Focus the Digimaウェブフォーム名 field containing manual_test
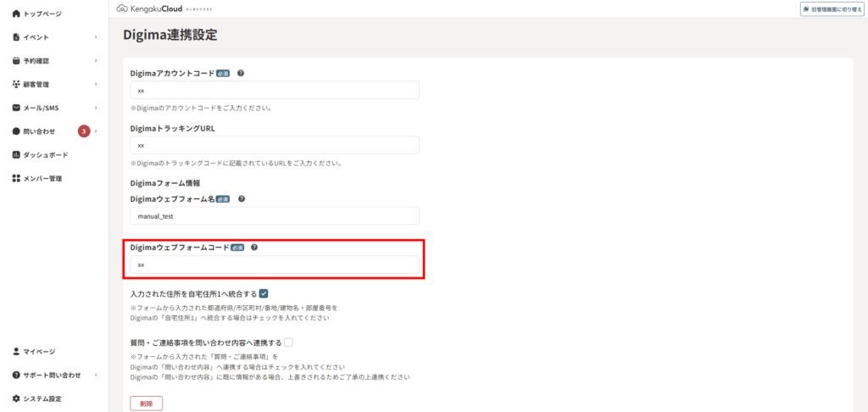The height and width of the screenshot is (412, 868). [x=275, y=216]
